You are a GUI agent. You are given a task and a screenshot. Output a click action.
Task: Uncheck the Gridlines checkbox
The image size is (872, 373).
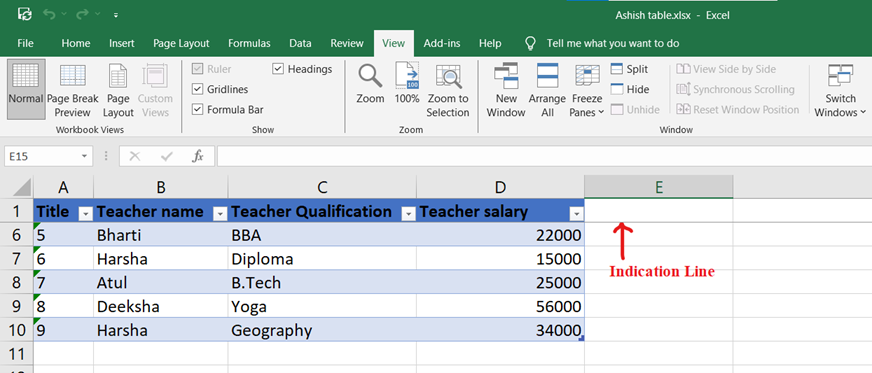click(x=197, y=89)
